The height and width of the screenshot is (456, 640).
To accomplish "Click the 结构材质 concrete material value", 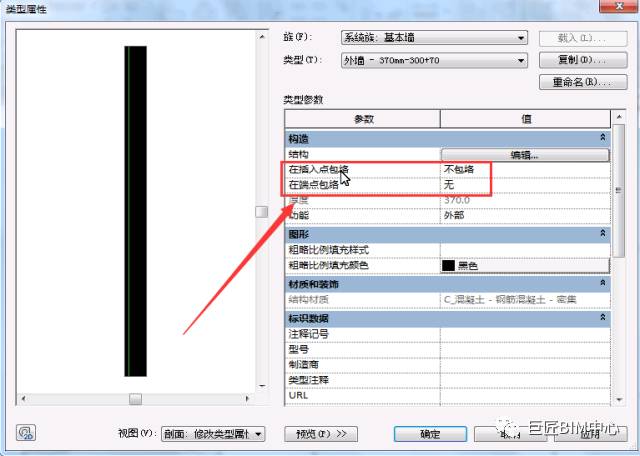I will [x=525, y=300].
